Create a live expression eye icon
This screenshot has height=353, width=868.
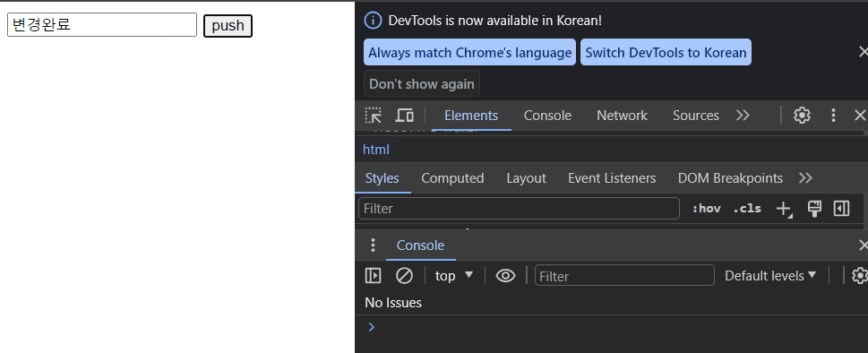(505, 276)
